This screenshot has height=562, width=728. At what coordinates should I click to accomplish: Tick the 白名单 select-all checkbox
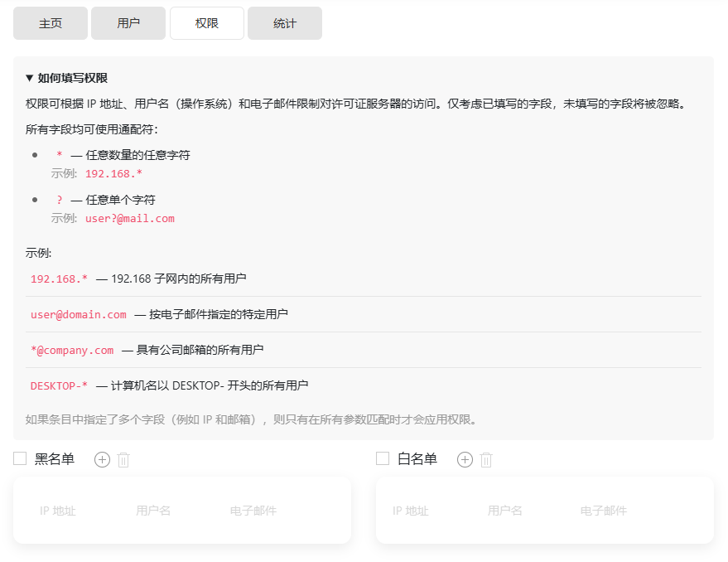click(x=383, y=459)
